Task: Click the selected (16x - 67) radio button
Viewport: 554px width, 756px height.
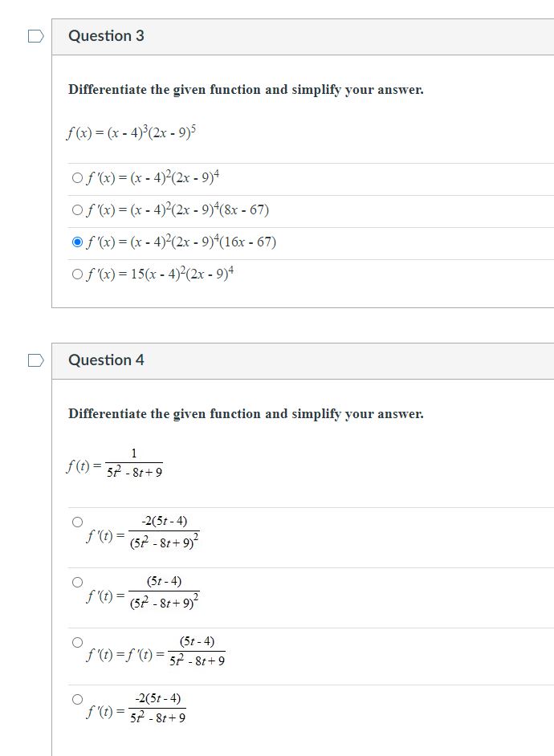Action: [75, 242]
